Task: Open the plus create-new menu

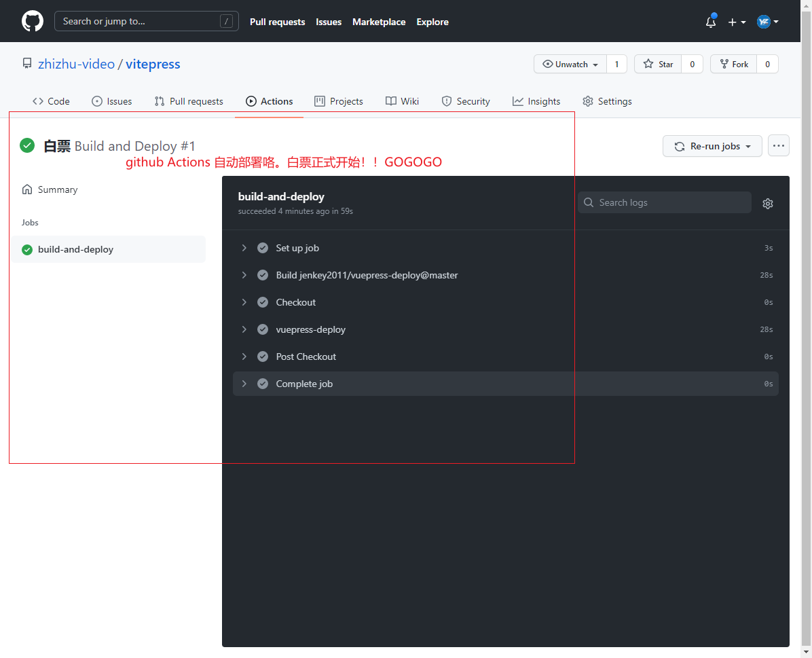Action: pyautogui.click(x=737, y=22)
